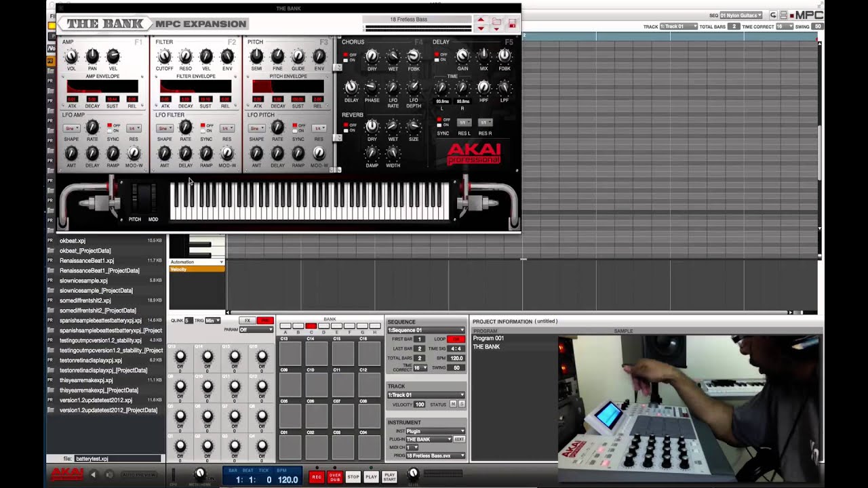Click the preset up arrow in The Bank
The width and height of the screenshot is (868, 488).
[480, 20]
